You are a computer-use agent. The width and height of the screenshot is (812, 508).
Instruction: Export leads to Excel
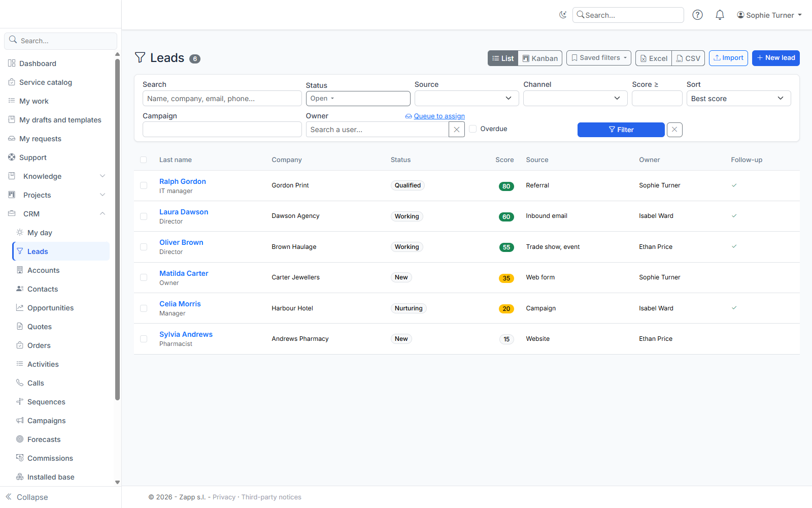tap(654, 58)
